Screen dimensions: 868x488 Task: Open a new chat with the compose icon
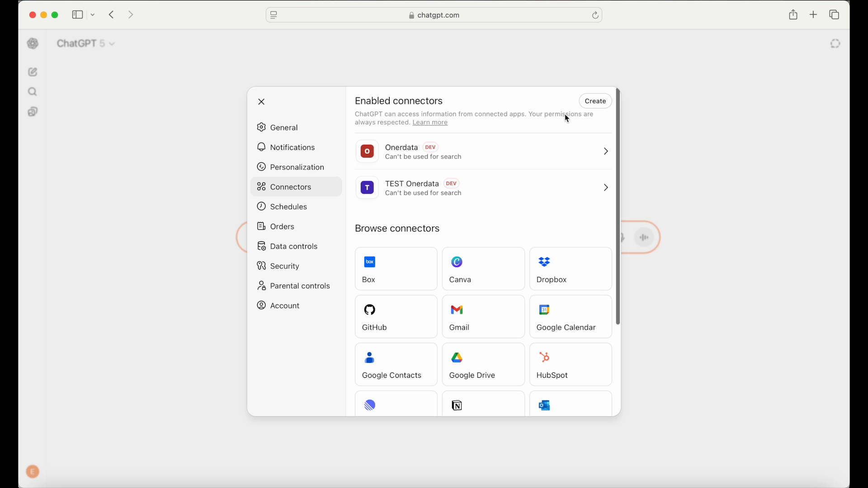click(32, 72)
